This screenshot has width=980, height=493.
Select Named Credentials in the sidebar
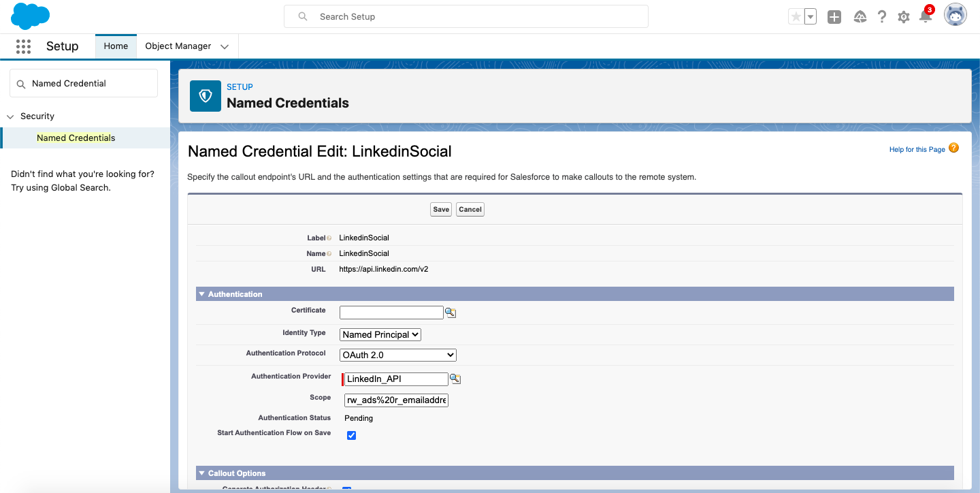76,138
